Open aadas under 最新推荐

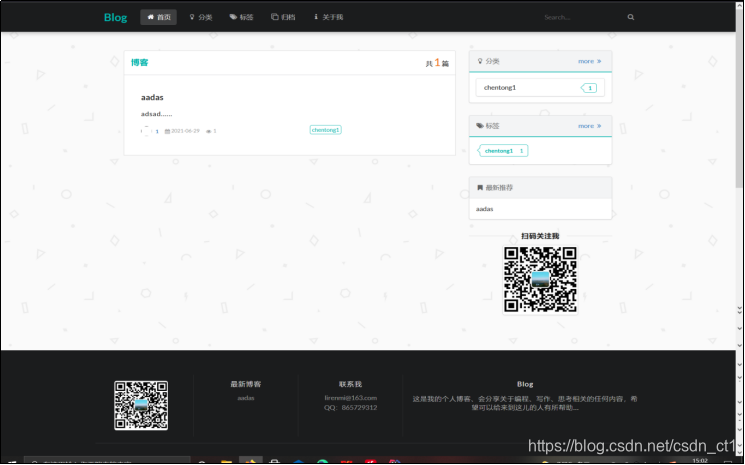[485, 209]
